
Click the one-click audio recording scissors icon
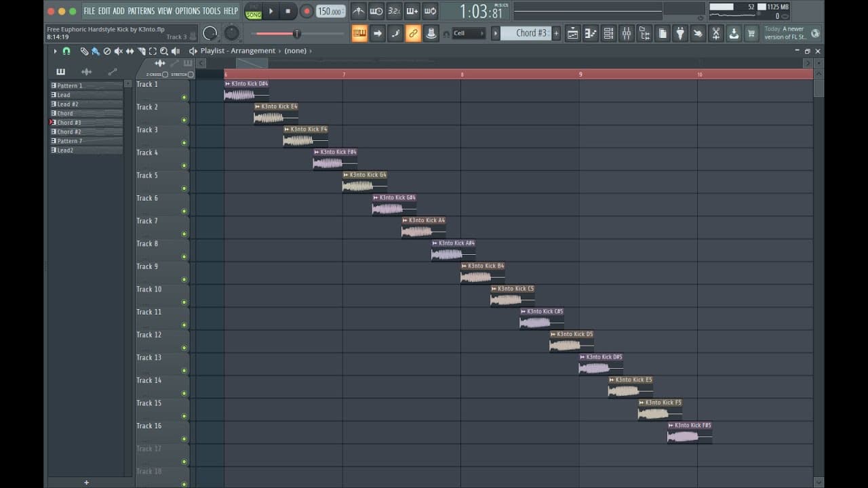tap(715, 33)
